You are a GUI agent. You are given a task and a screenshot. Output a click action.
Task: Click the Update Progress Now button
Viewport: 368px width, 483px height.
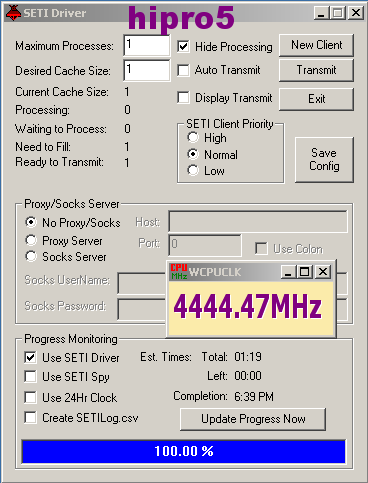click(x=253, y=419)
